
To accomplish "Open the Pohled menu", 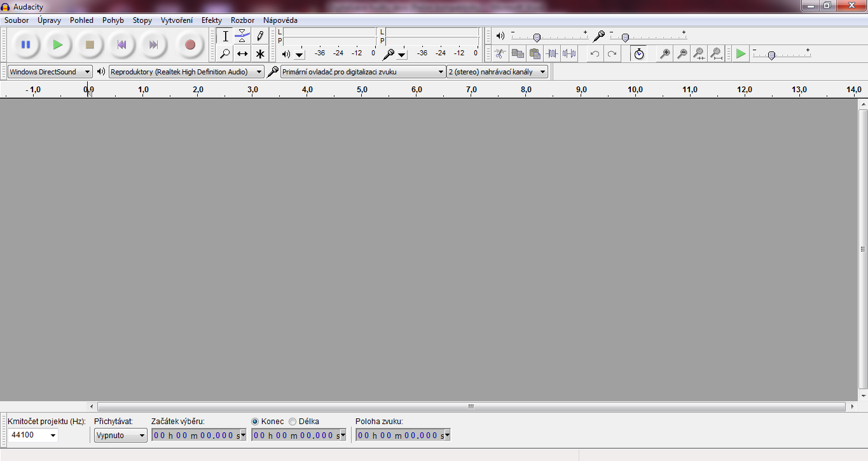I will pyautogui.click(x=81, y=20).
